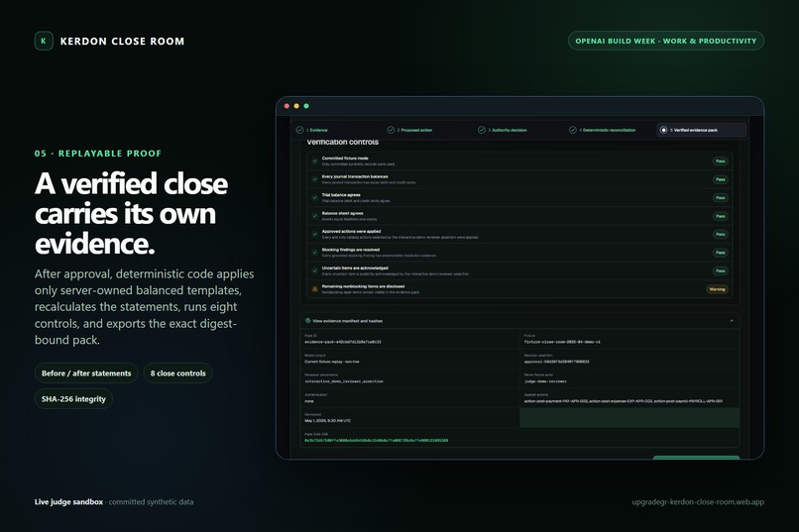This screenshot has height=532, width=799.
Task: Click the Approved actions were applied row title
Action: [x=351, y=231]
